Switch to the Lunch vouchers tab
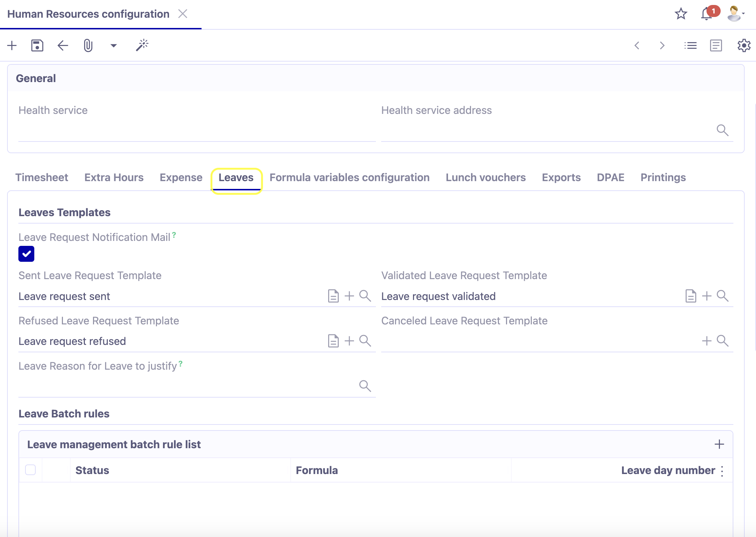Image resolution: width=756 pixels, height=537 pixels. (x=486, y=177)
